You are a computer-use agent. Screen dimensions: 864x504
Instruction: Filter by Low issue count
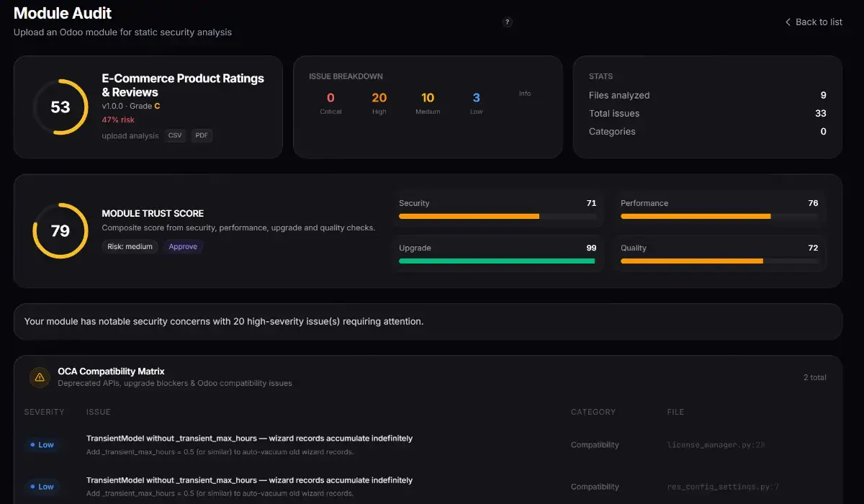(476, 102)
